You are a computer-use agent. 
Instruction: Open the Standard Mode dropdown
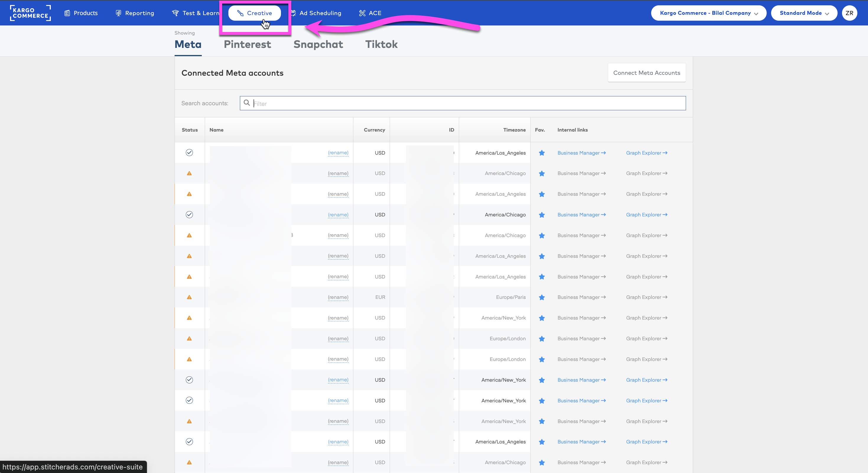tap(804, 13)
